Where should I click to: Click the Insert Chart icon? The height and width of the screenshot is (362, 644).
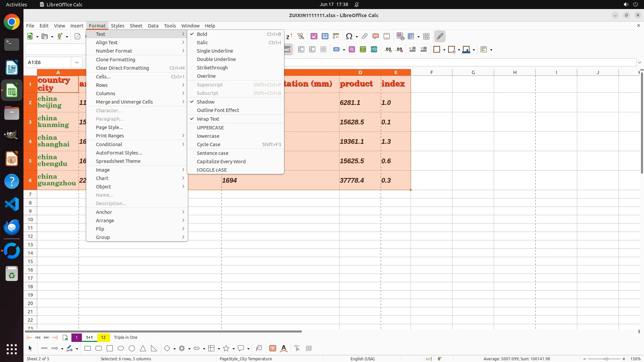point(325,36)
